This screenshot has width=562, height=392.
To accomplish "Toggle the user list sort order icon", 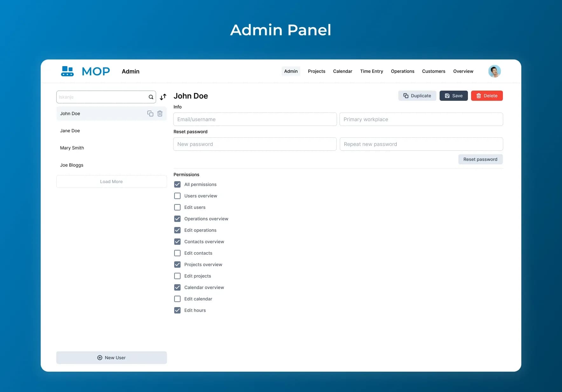I will click(x=163, y=97).
